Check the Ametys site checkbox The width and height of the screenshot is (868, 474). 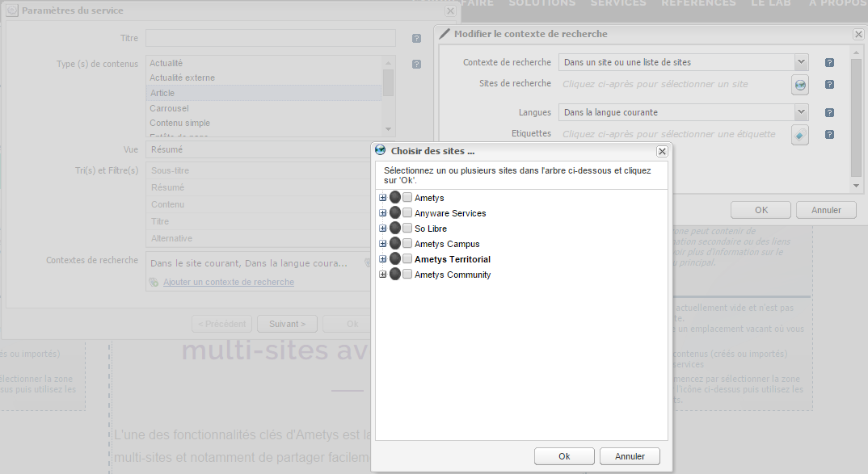407,198
